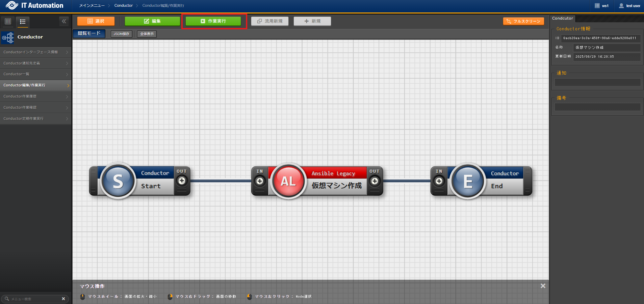644x304 pixels.
Task: Click the IN port on Ansible Legacy node
Action: click(x=260, y=181)
